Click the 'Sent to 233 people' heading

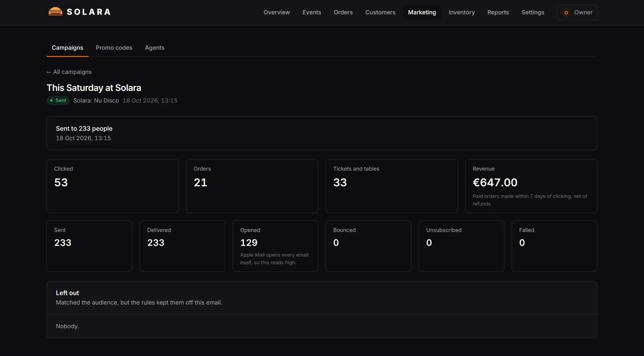click(x=84, y=129)
